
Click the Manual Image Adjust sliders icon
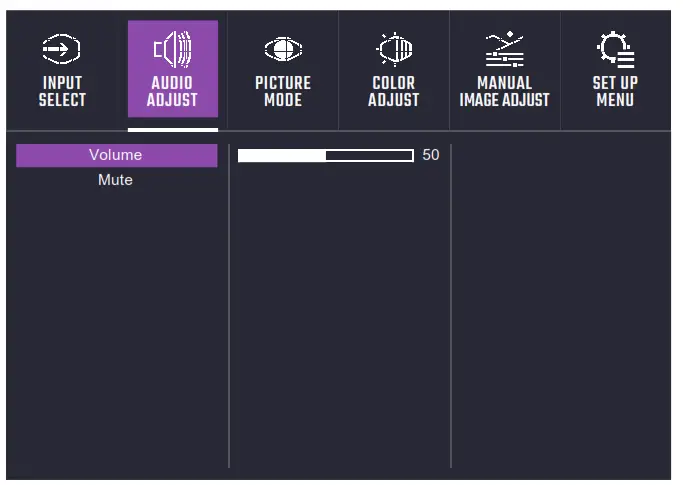(504, 49)
